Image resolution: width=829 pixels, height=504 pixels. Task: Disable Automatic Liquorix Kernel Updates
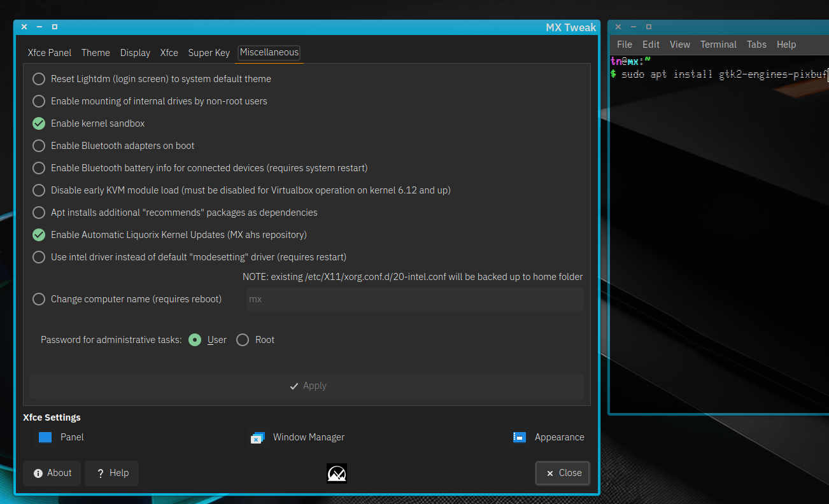[x=39, y=235]
